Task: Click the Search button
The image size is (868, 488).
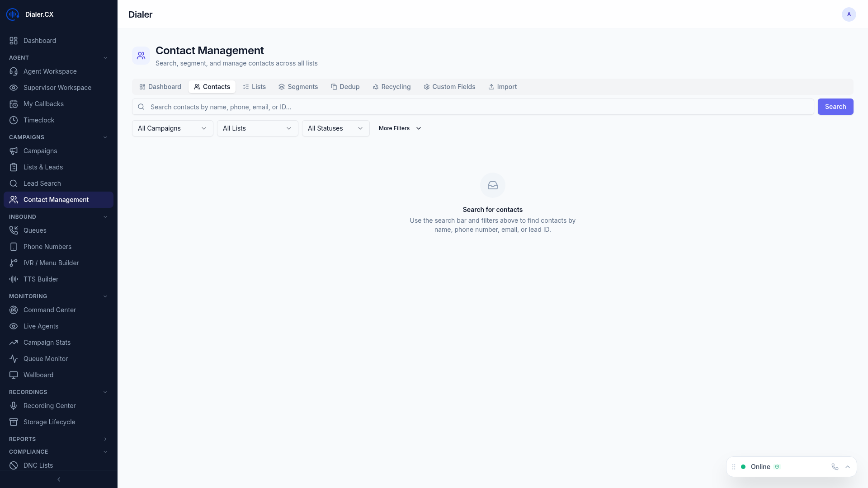Action: (835, 107)
